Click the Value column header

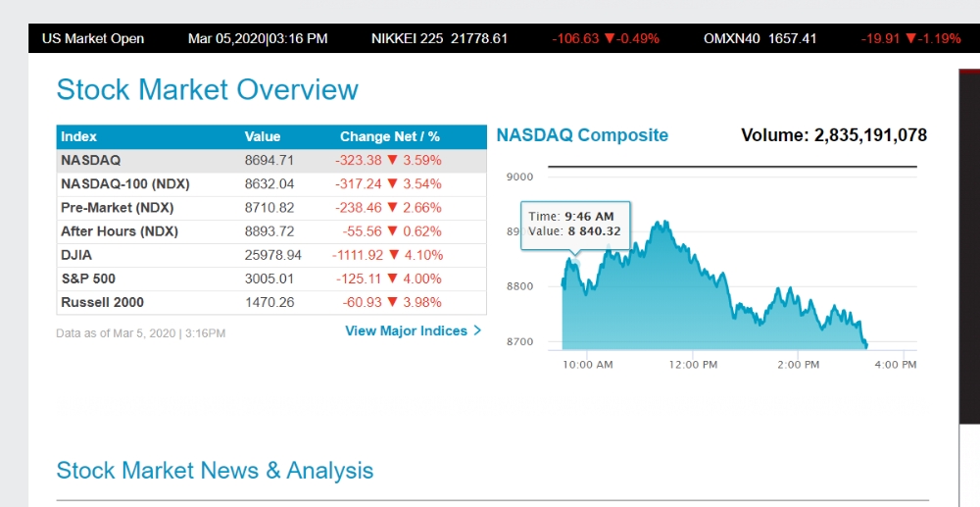pyautogui.click(x=263, y=136)
